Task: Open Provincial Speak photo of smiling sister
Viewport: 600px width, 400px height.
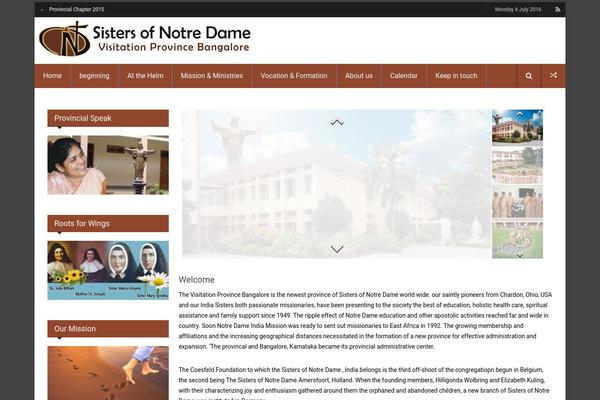Action: (108, 165)
